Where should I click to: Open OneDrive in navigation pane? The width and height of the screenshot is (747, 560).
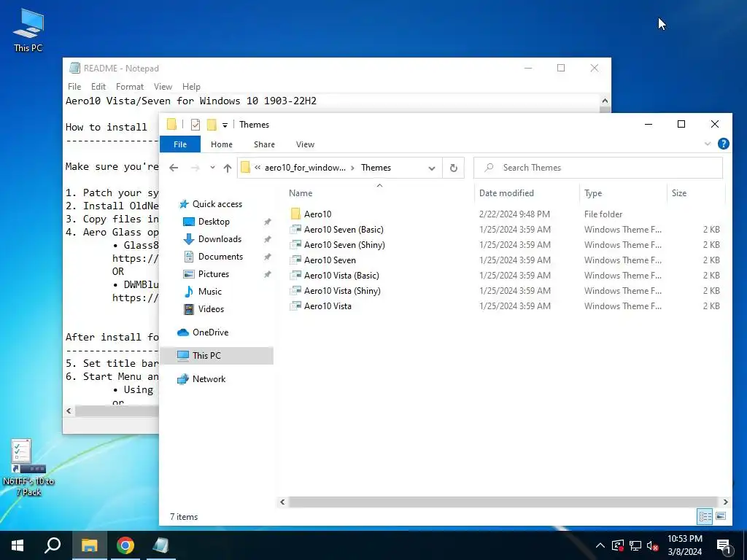[210, 332]
